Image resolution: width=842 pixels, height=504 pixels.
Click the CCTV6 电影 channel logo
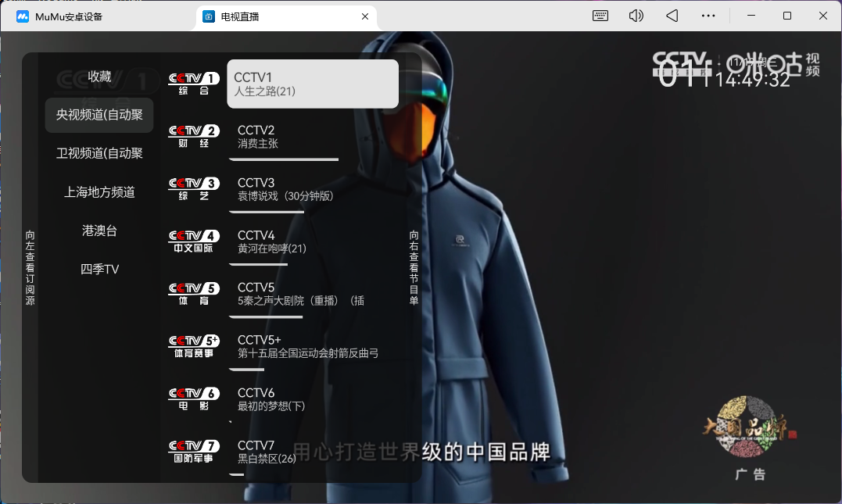point(193,399)
